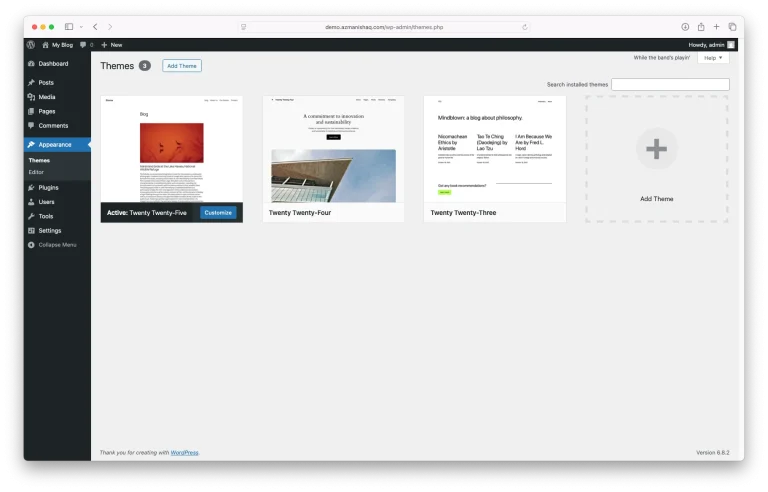
Task: Click the Safari downloads icon
Action: coord(685,27)
